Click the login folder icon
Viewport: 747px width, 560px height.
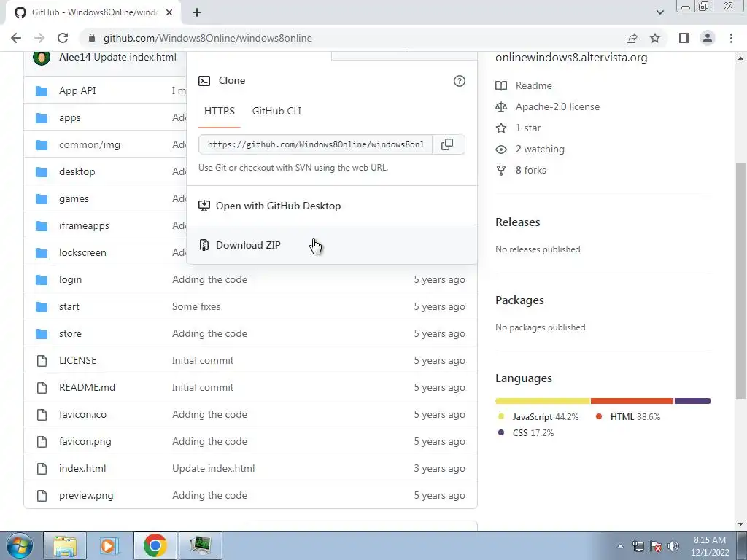(42, 280)
